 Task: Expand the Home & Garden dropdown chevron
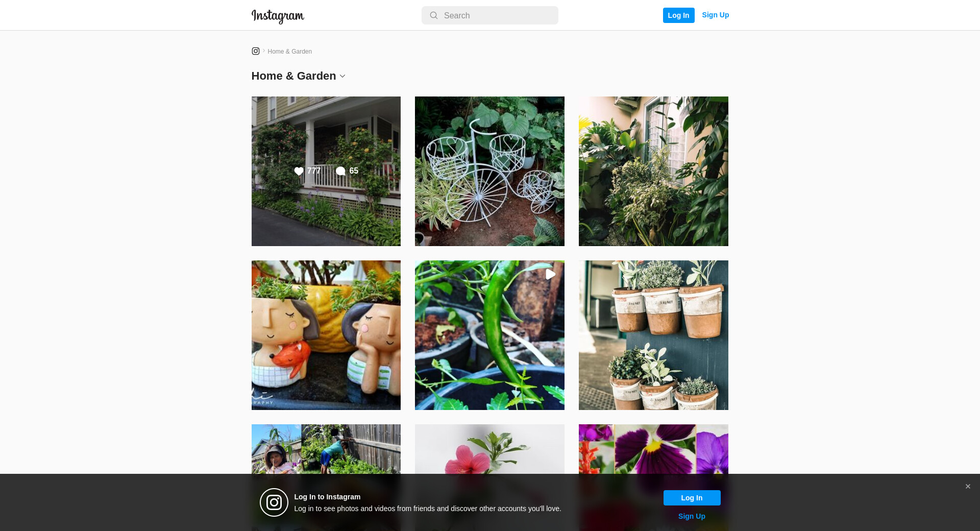click(342, 76)
